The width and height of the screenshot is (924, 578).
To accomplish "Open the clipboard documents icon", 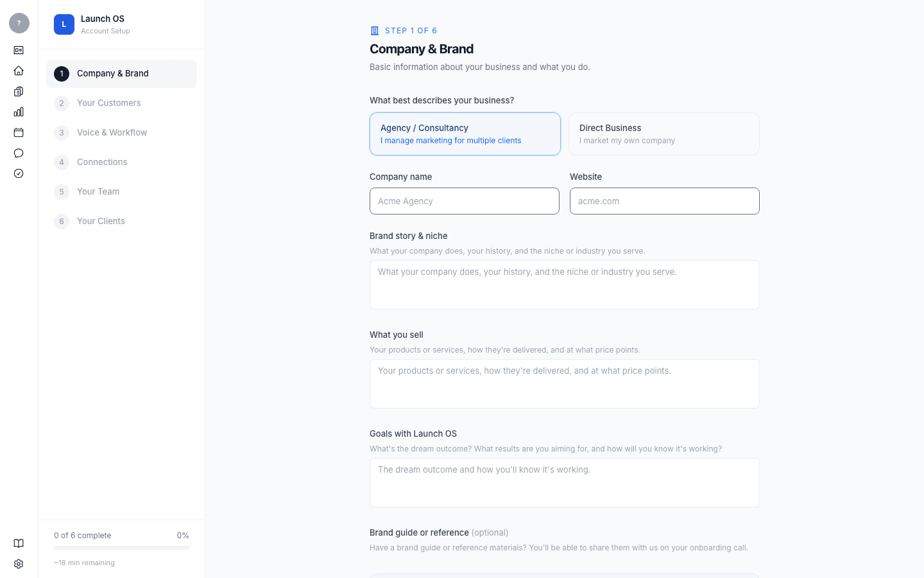I will [x=19, y=91].
